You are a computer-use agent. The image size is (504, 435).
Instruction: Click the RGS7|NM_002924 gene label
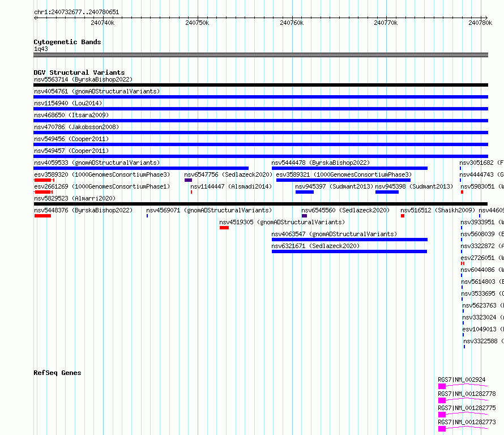[x=462, y=379]
